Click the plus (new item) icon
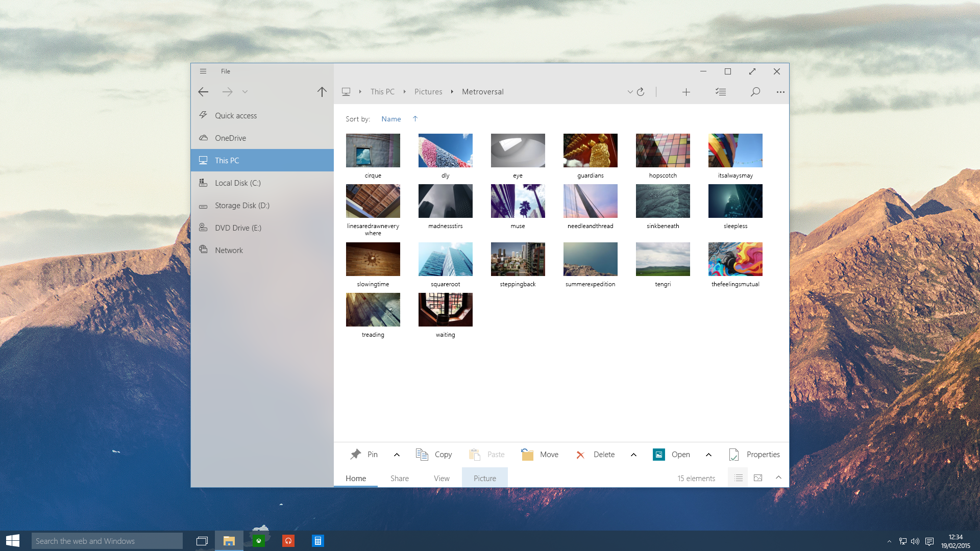980x551 pixels. tap(686, 92)
